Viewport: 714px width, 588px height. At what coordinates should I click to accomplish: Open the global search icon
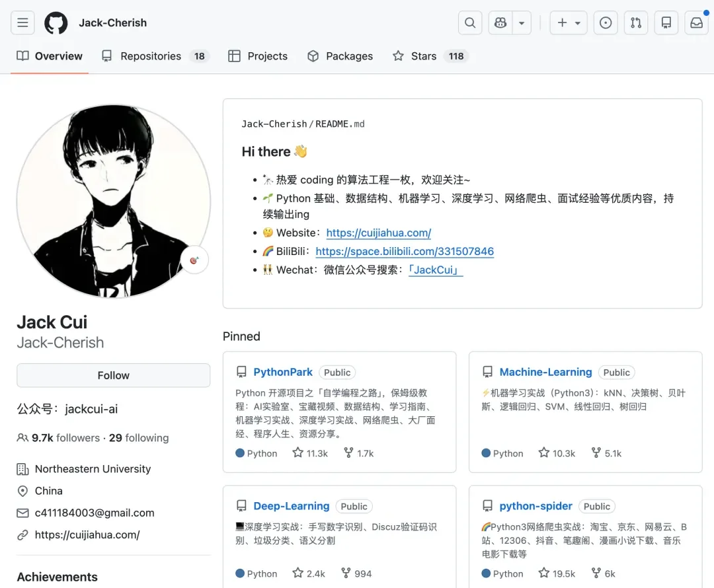(470, 22)
